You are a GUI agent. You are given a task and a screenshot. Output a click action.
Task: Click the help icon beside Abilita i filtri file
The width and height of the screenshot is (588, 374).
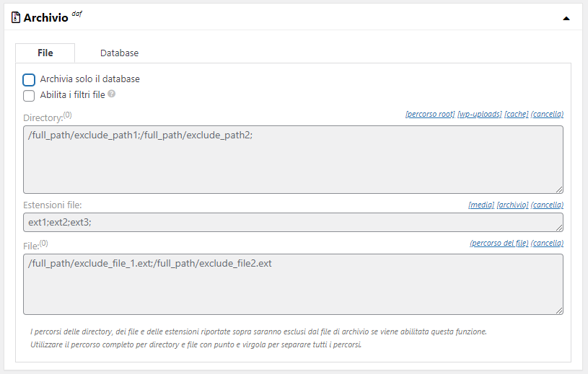[112, 94]
